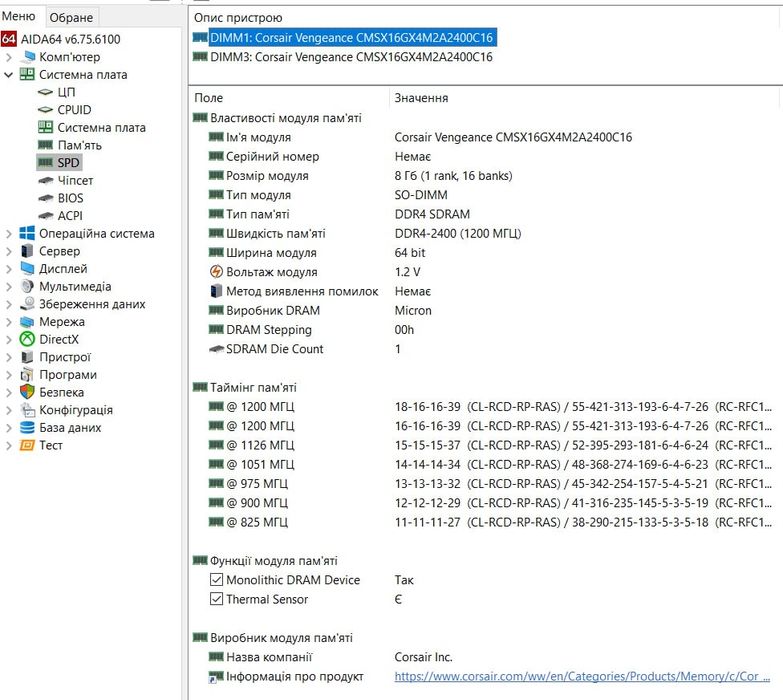Click the Поле column header
The width and height of the screenshot is (783, 700).
208,98
